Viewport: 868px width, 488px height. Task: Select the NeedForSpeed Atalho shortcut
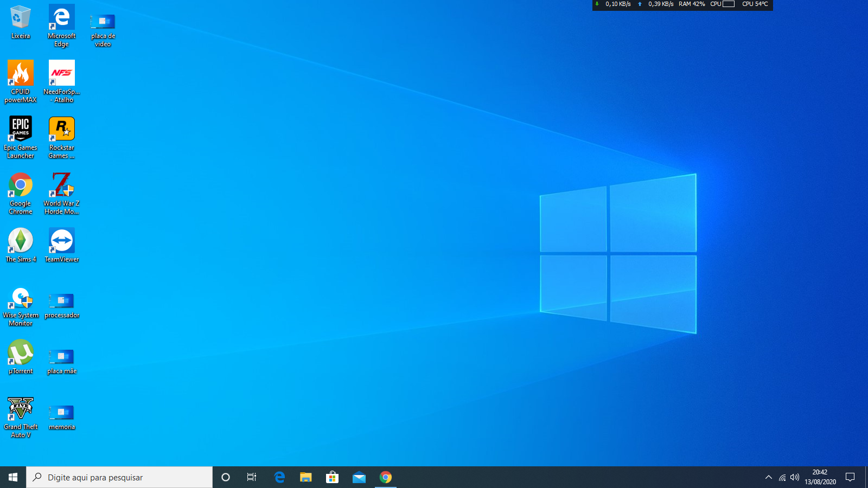point(62,81)
